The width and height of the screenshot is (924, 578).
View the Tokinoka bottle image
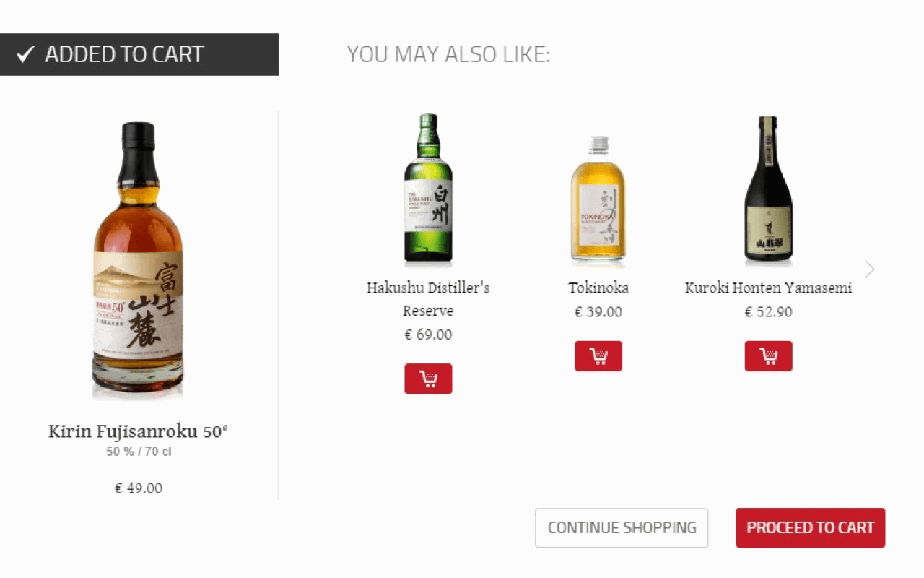click(598, 199)
